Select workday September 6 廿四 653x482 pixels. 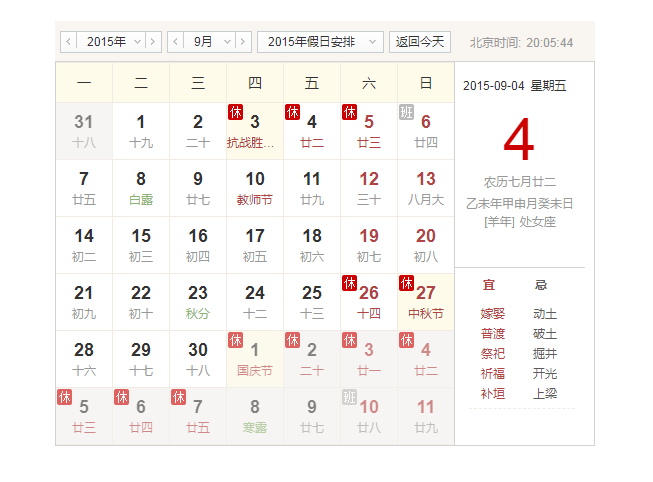pyautogui.click(x=426, y=131)
